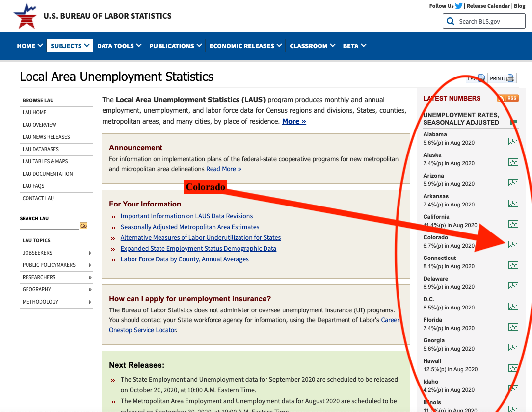
Task: Open unemployment rates table icon
Action: [x=513, y=122]
